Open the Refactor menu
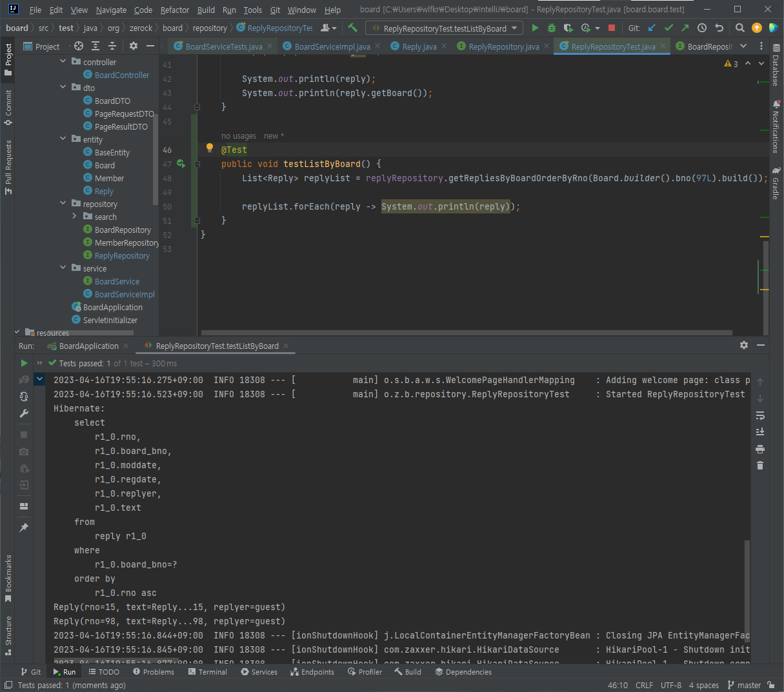 click(175, 10)
